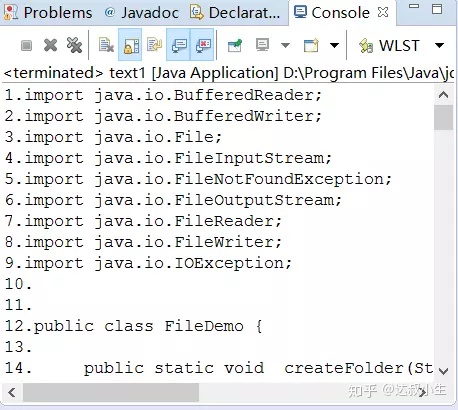Open the Display Selected Console dropdown arrow

coord(285,45)
